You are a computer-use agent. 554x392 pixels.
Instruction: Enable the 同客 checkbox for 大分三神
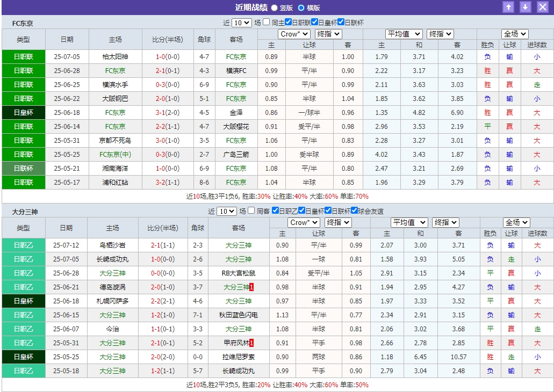click(250, 212)
